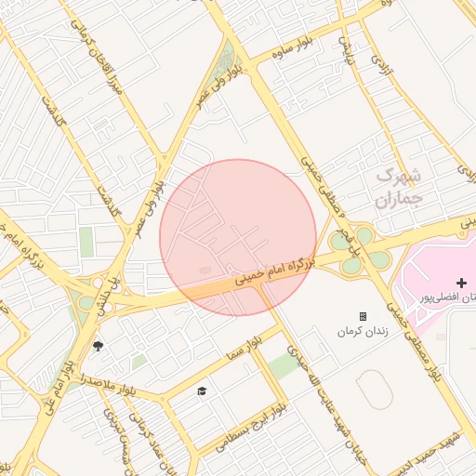Click the بلوار امام علی label
The image size is (476, 476).
(x=59, y=388)
